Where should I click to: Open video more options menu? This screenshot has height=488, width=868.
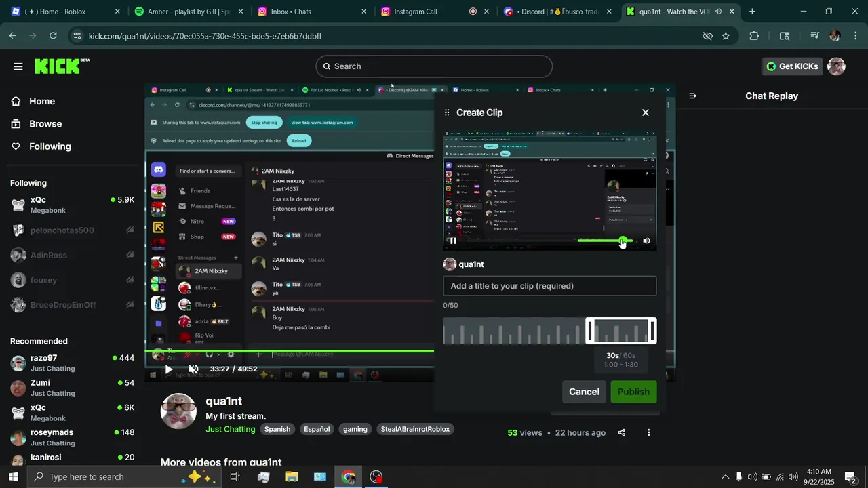(x=648, y=432)
